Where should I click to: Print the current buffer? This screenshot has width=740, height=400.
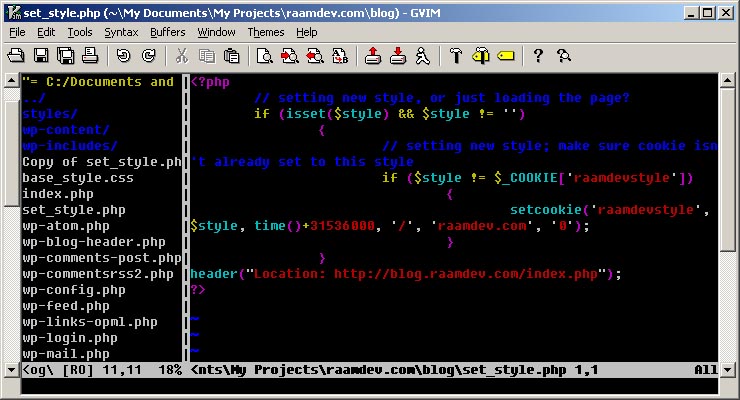(x=89, y=56)
